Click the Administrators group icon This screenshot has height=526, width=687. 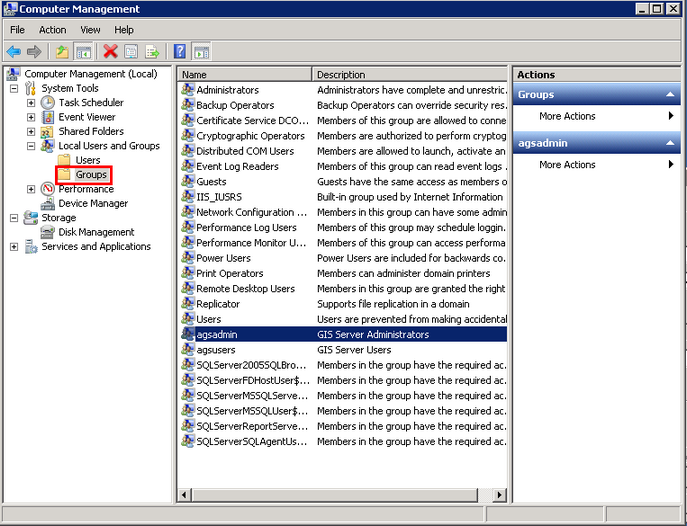[188, 90]
